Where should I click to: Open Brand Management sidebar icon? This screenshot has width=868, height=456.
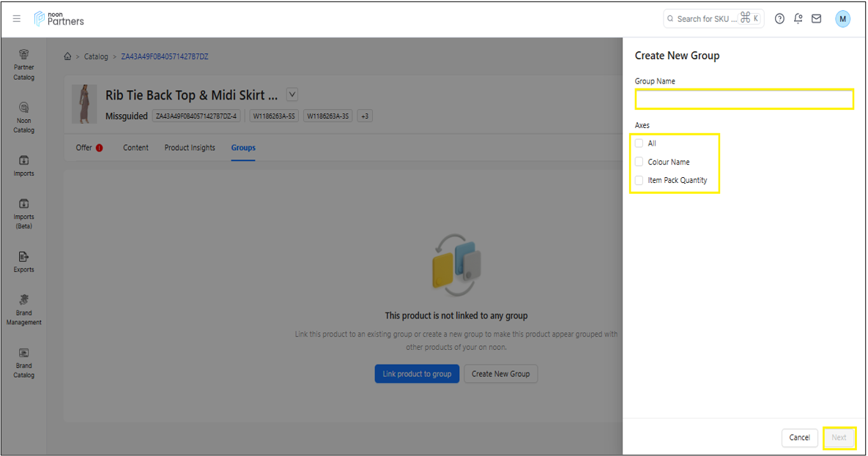point(24,310)
